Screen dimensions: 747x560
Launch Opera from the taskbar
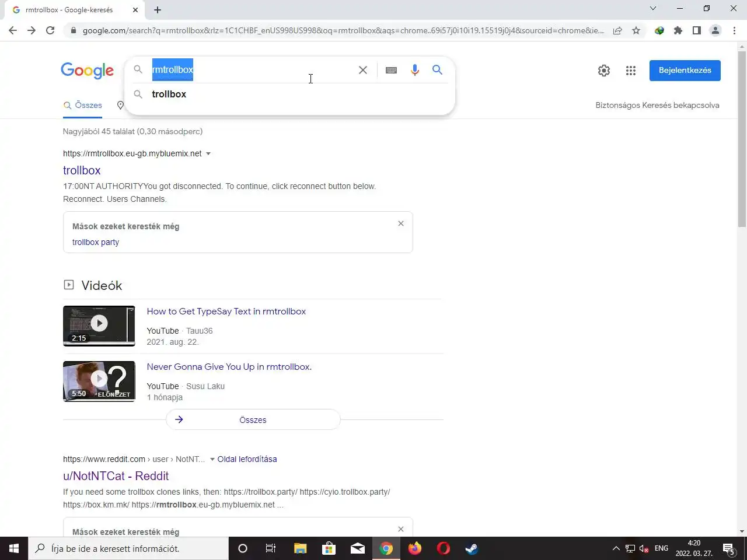[443, 548]
